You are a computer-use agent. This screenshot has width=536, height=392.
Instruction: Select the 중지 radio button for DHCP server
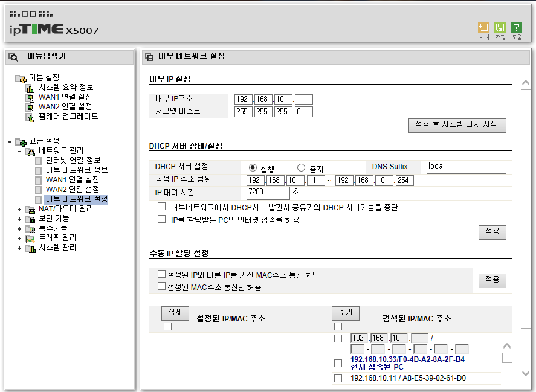[301, 167]
